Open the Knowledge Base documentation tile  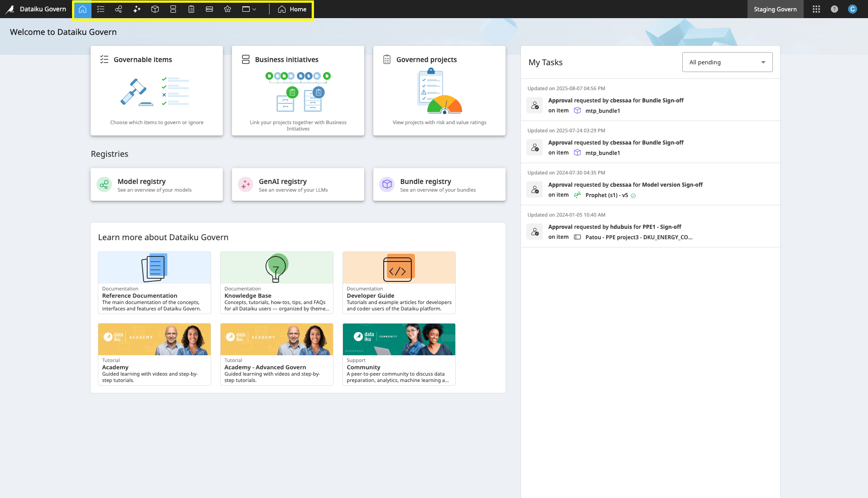[x=276, y=282]
